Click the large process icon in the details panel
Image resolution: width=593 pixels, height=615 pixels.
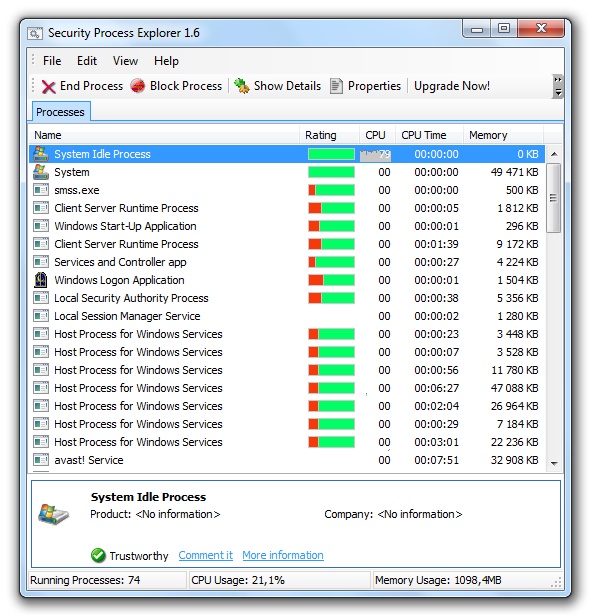coord(54,514)
